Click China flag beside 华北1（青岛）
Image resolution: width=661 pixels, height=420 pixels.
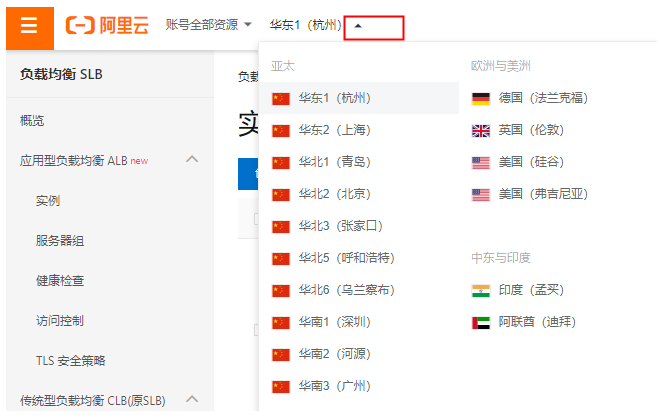[281, 163]
